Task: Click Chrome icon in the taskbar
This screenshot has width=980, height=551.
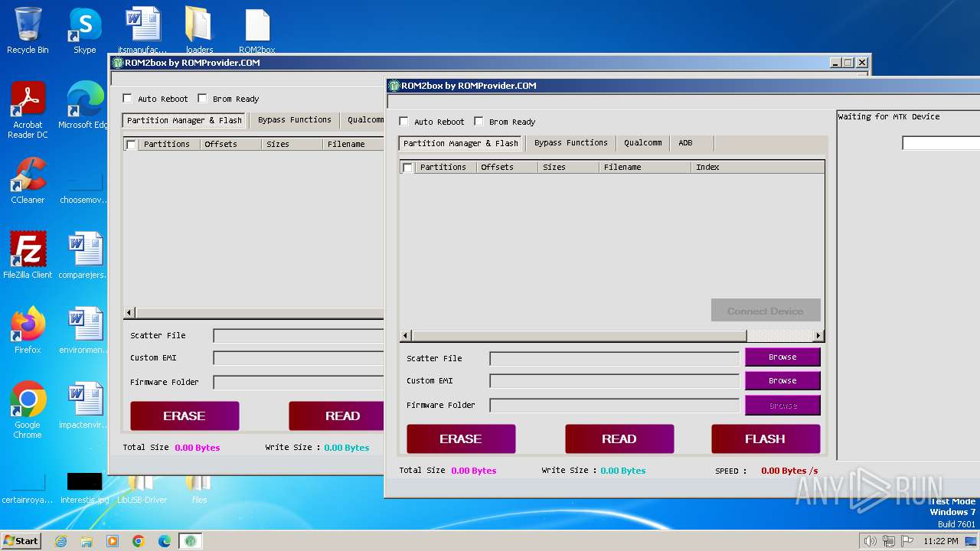Action: (x=139, y=541)
